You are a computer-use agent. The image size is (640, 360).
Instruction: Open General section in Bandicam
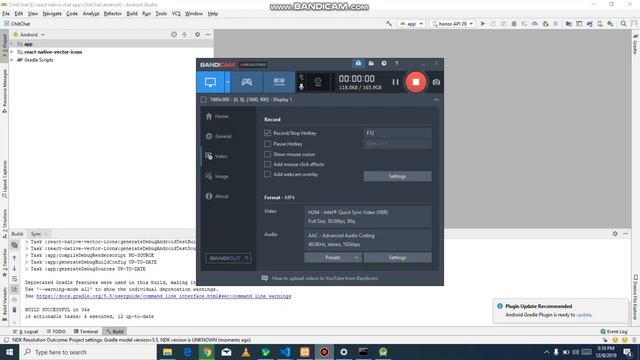[x=218, y=136]
